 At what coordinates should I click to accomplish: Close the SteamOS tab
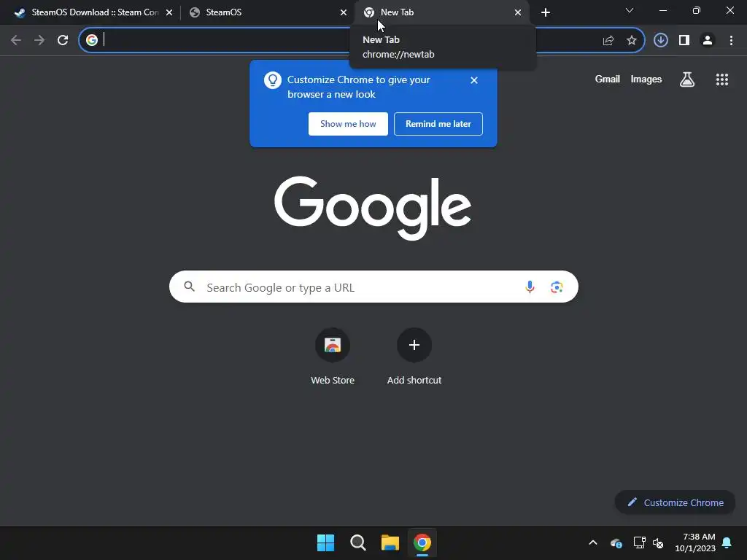coord(344,12)
